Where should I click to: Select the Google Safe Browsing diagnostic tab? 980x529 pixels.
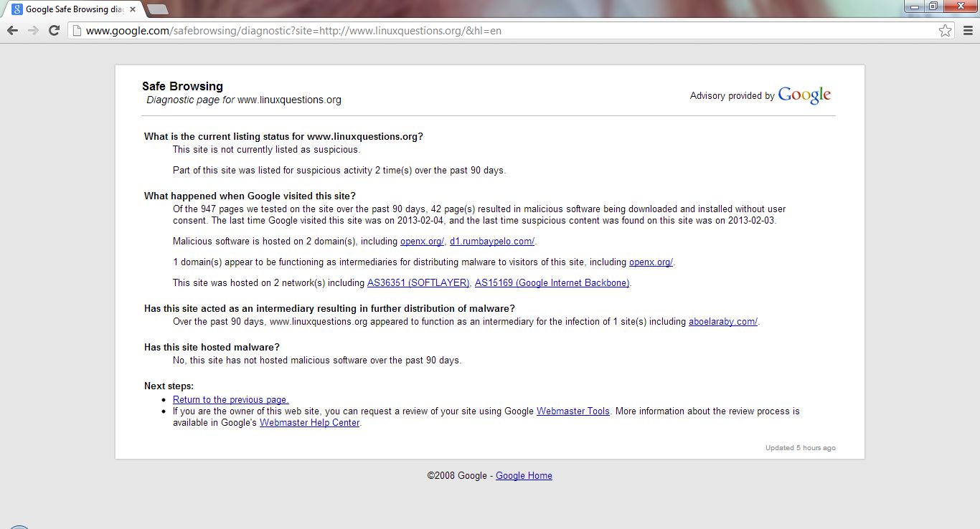pos(74,9)
